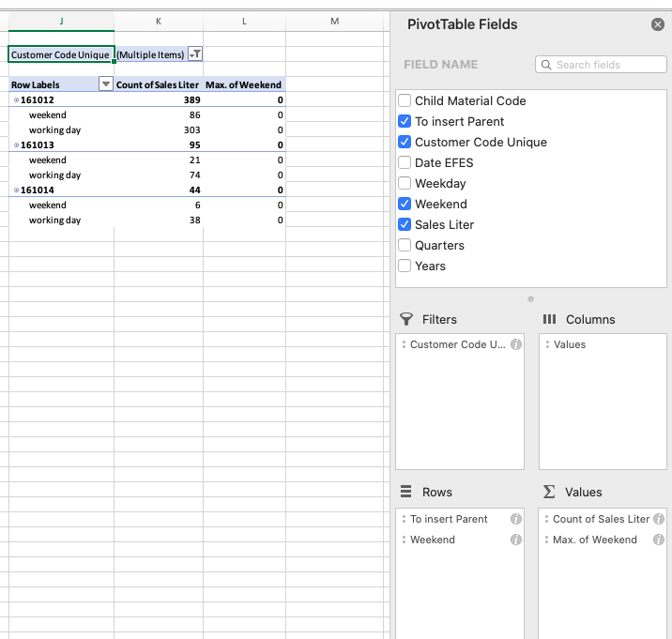The width and height of the screenshot is (672, 639).
Task: Click working day row under 161013
Action: click(54, 175)
